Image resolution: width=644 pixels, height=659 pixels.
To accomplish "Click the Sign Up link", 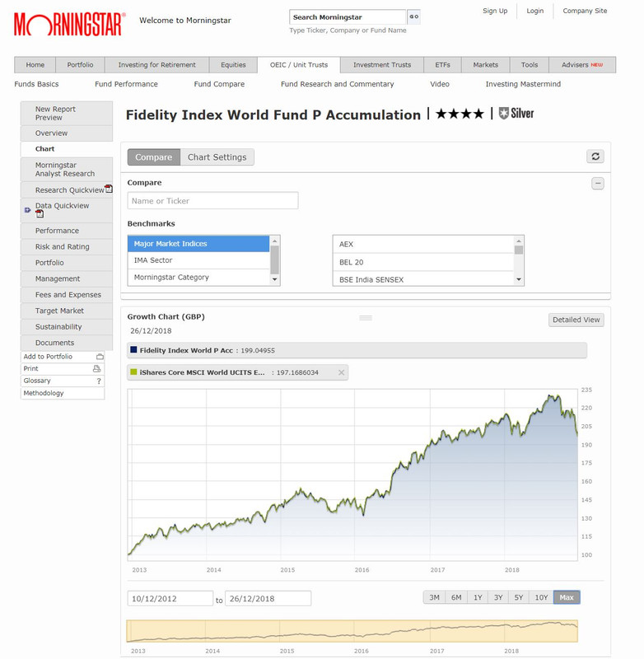I will click(x=495, y=11).
